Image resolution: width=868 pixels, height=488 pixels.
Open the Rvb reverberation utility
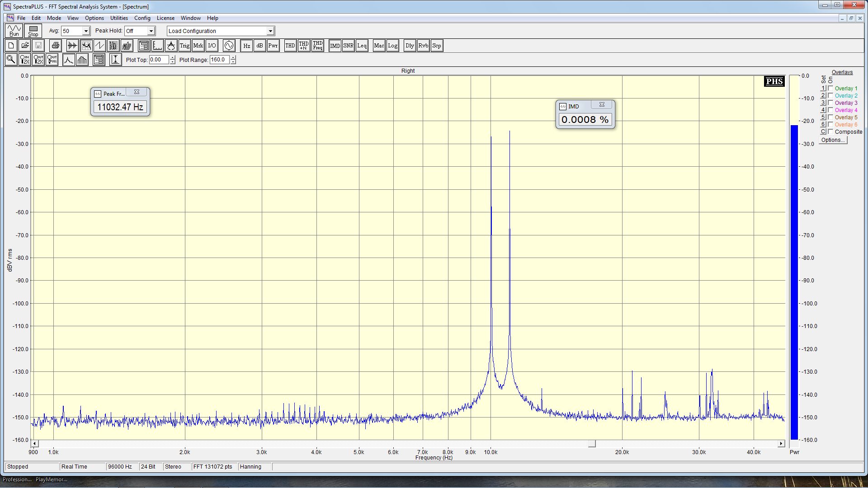(423, 46)
